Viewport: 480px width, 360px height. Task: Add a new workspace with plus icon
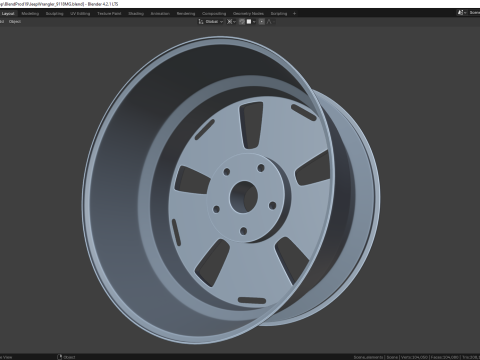294,14
